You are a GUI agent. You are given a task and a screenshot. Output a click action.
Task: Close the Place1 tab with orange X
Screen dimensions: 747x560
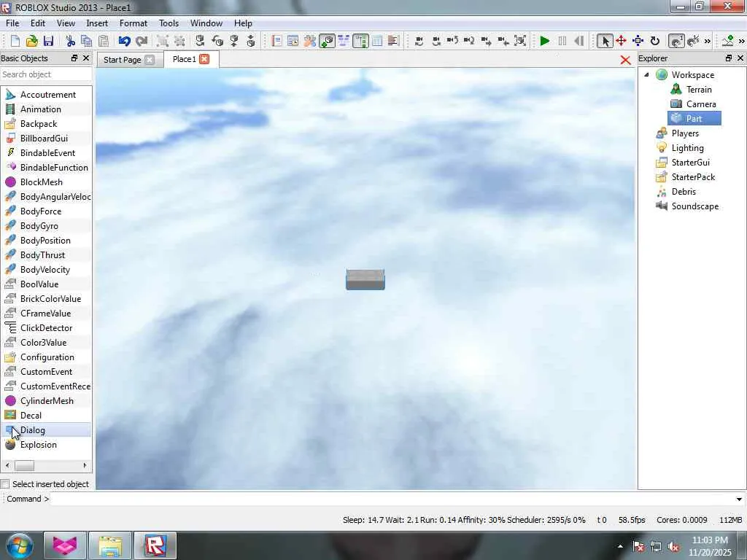[x=204, y=59]
